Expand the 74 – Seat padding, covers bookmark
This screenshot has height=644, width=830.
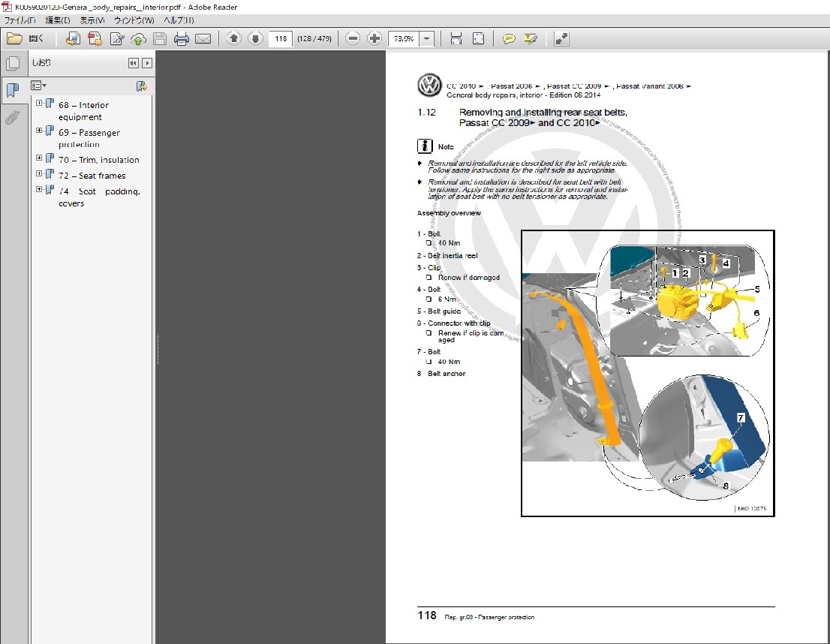point(39,189)
